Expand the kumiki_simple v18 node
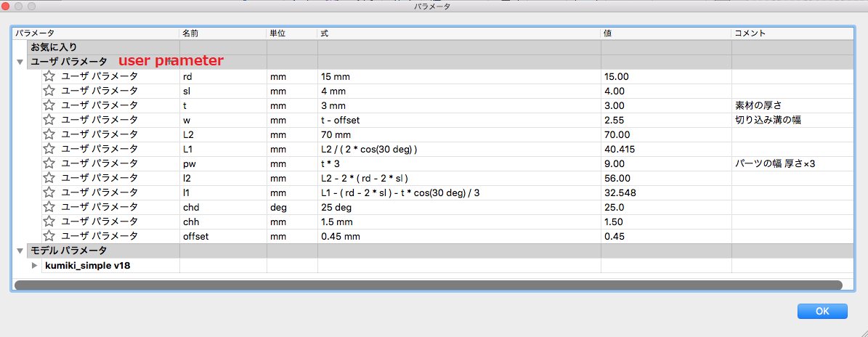The width and height of the screenshot is (868, 337). pyautogui.click(x=35, y=265)
